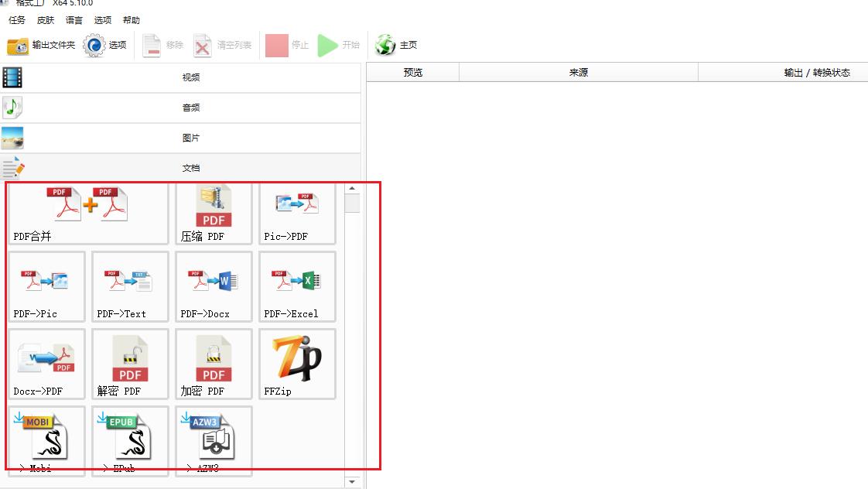Open the PDF合并 merge tool

coord(88,214)
